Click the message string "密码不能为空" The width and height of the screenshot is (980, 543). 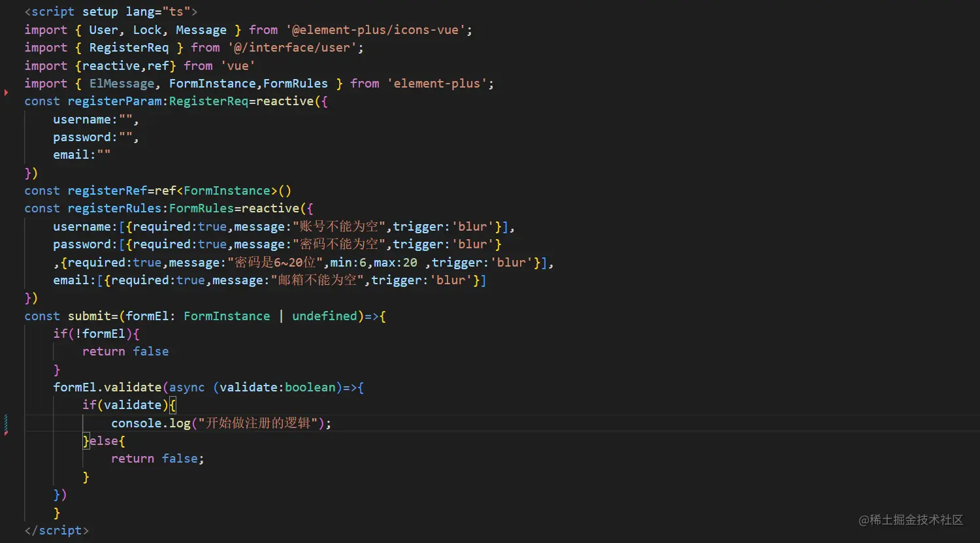(x=339, y=244)
